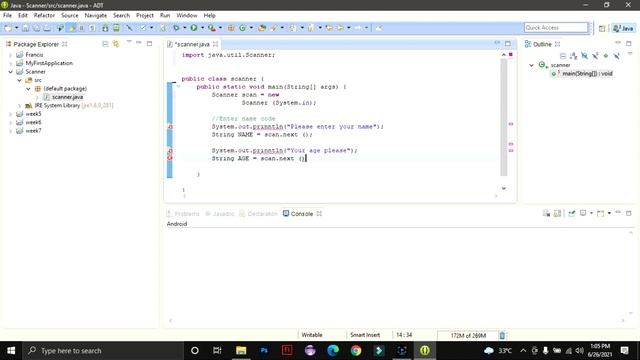Switch to the Problems tab
Screen dimensions: 640x360
[183, 213]
